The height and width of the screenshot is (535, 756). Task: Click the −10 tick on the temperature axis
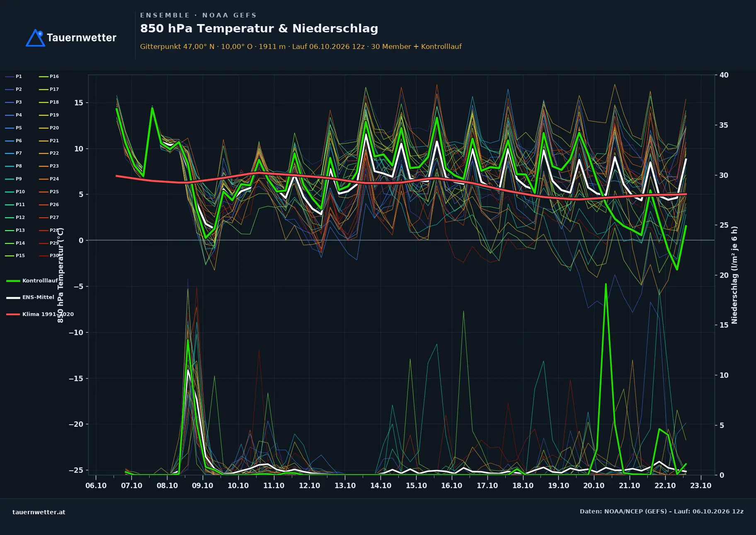click(x=76, y=333)
